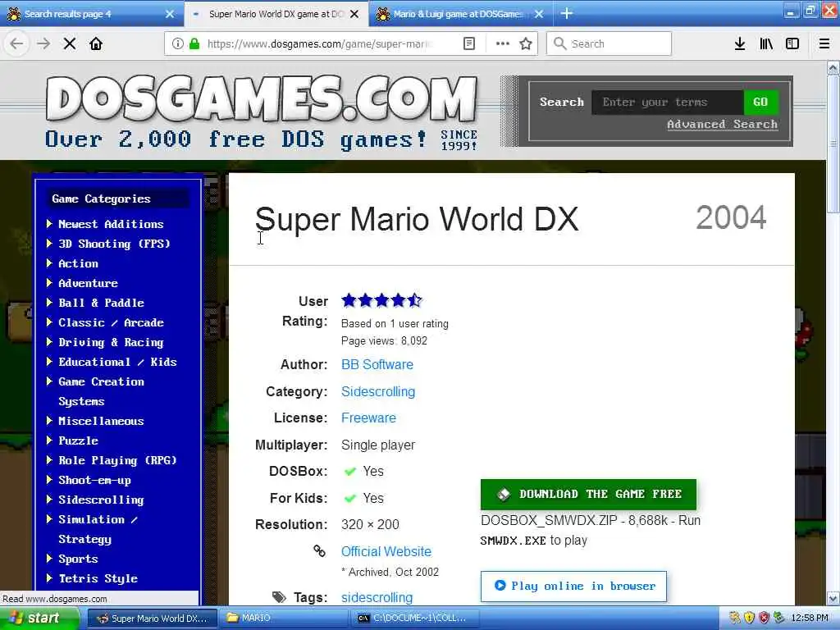Click the chain link icon beside Official Website
840x630 pixels.
(x=319, y=550)
